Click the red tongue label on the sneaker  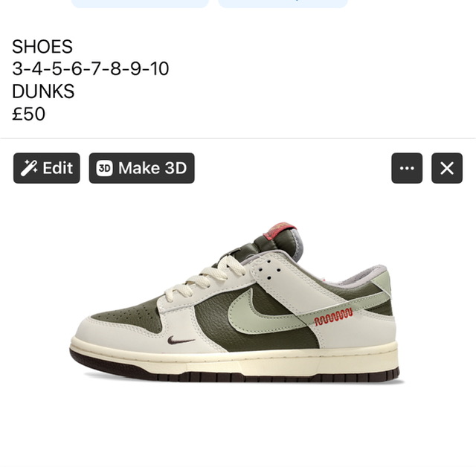(279, 231)
